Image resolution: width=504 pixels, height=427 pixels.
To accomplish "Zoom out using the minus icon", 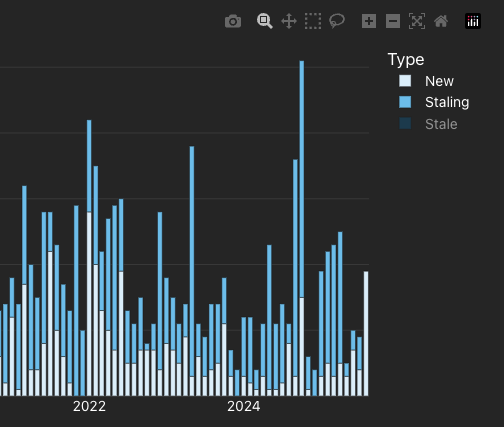I will click(x=393, y=21).
